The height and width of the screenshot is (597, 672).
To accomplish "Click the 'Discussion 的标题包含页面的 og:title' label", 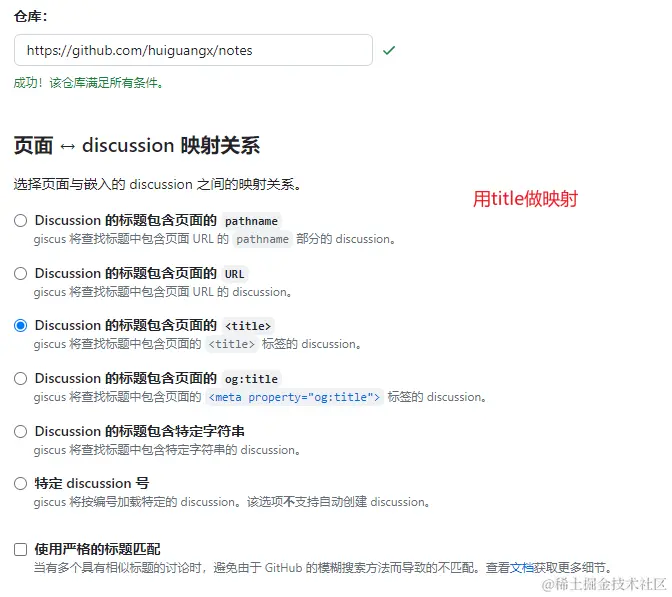I will [157, 378].
